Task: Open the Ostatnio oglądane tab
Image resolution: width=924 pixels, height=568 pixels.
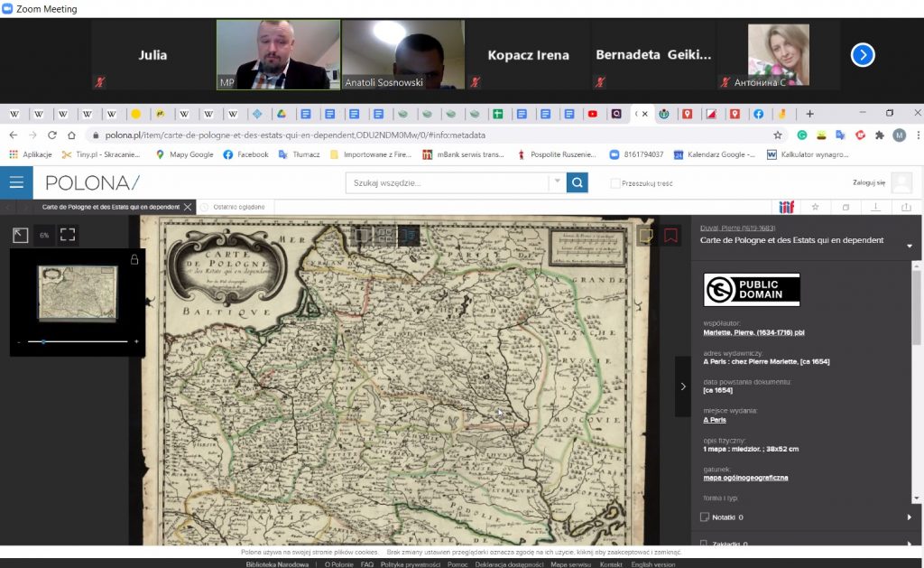Action: (238, 207)
